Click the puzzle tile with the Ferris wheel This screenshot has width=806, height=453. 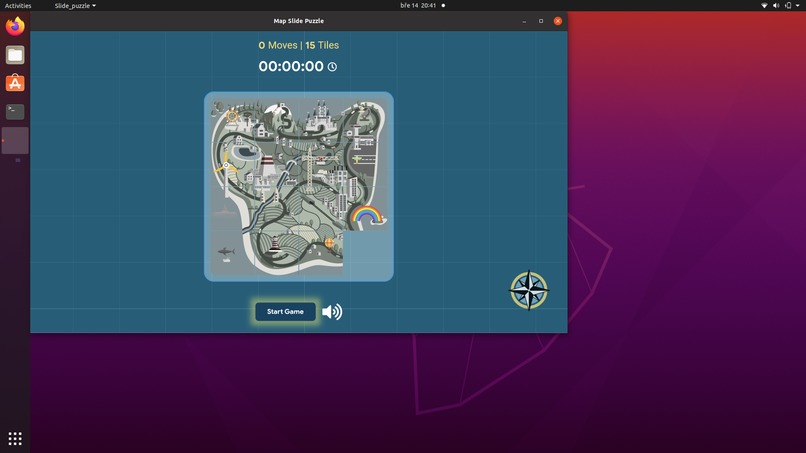pyautogui.click(x=233, y=121)
